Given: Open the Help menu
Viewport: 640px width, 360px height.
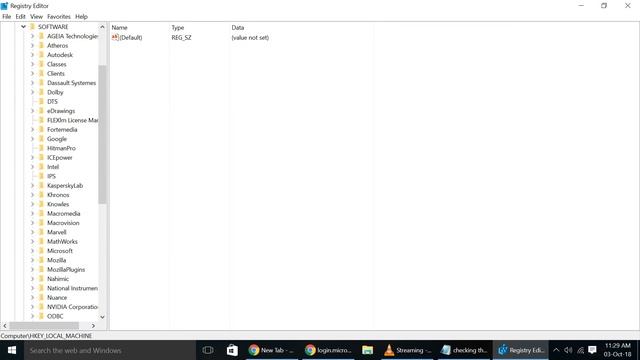Looking at the screenshot, I should pyautogui.click(x=81, y=17).
